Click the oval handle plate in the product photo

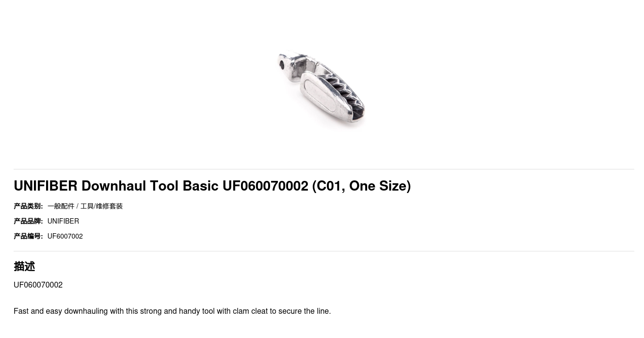[x=320, y=95]
